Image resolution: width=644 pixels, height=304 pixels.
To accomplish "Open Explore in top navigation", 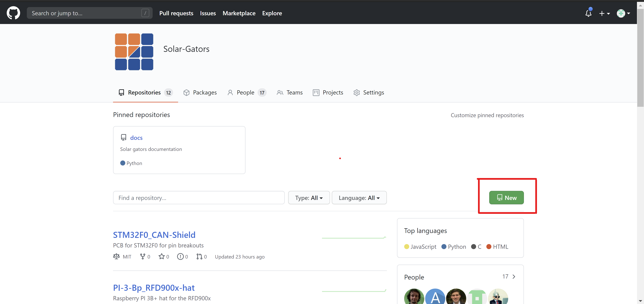I will 272,13.
